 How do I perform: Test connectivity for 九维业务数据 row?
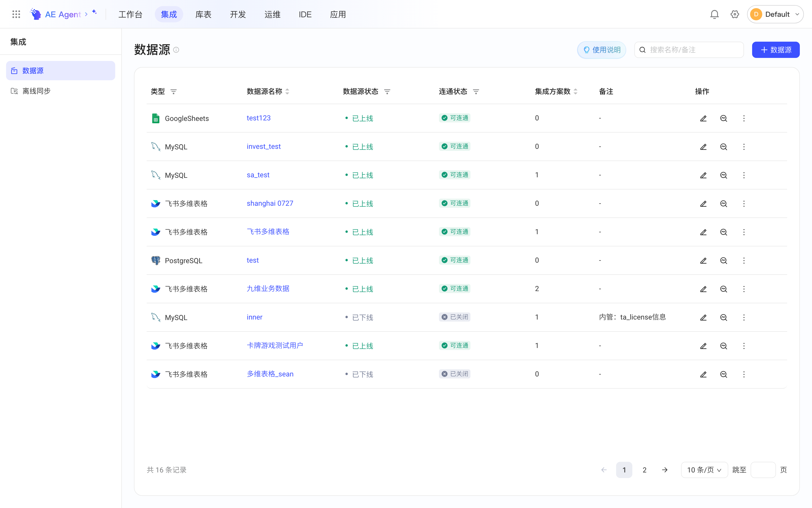click(724, 289)
